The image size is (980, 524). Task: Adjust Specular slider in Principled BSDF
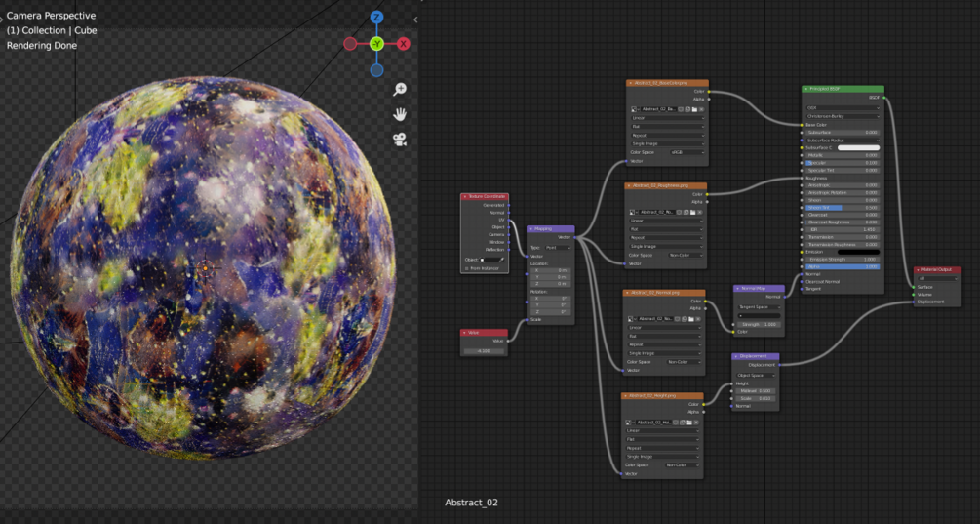coord(843,163)
